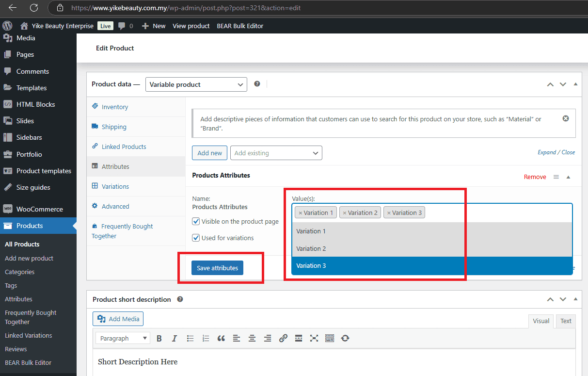Remove the Variation 2 tag

tap(345, 213)
